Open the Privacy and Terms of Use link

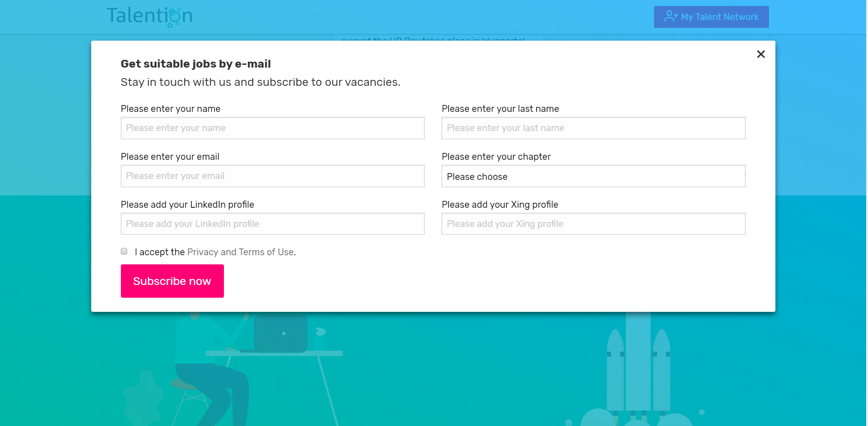tap(240, 252)
